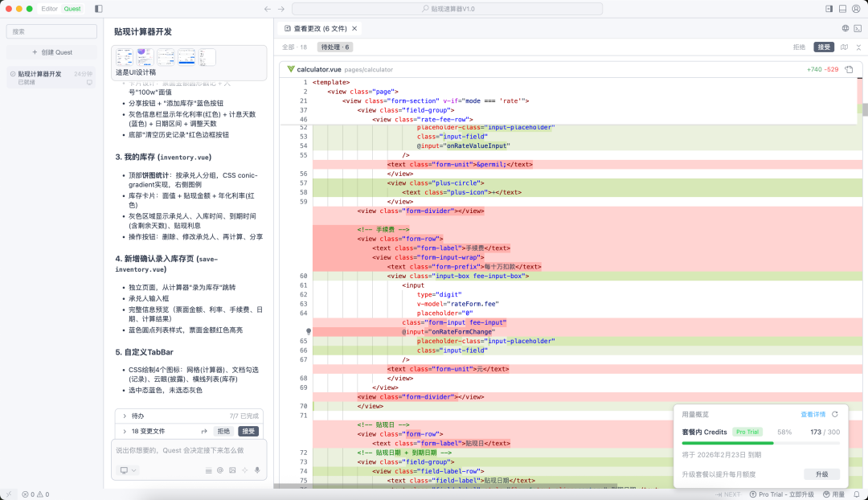
Task: Open the 查看详情 link
Action: 813,414
